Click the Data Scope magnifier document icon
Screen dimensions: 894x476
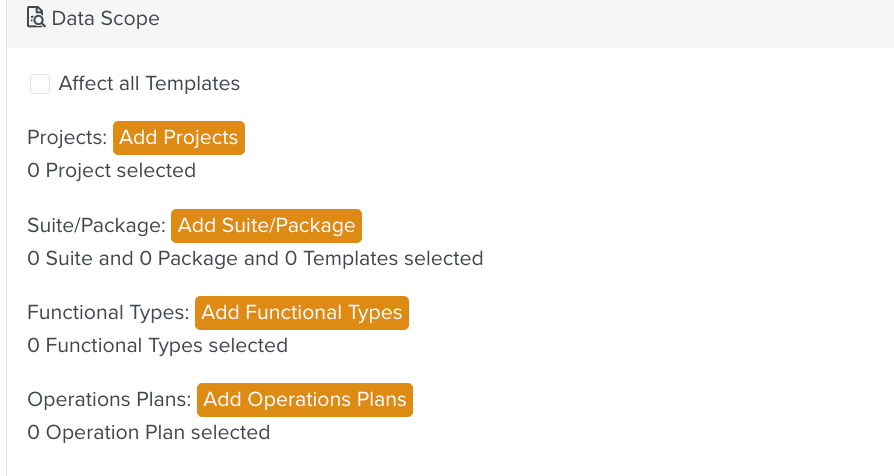(36, 18)
